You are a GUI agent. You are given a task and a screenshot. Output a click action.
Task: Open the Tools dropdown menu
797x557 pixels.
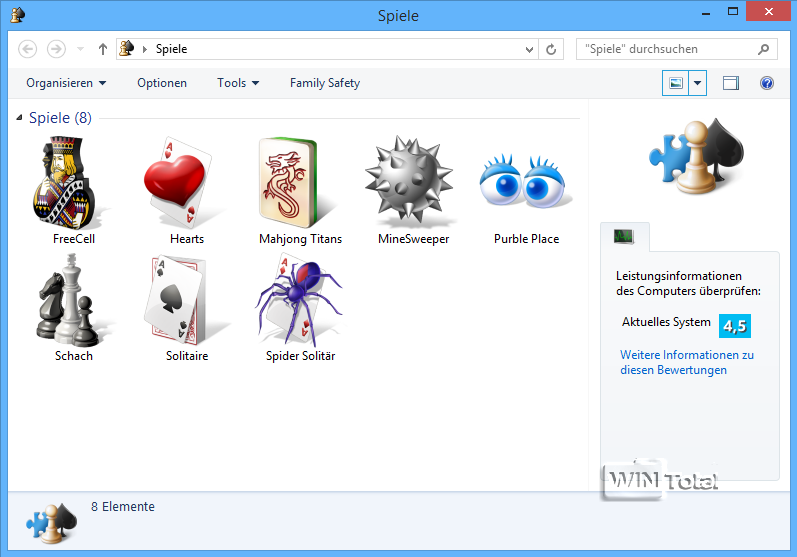238,83
